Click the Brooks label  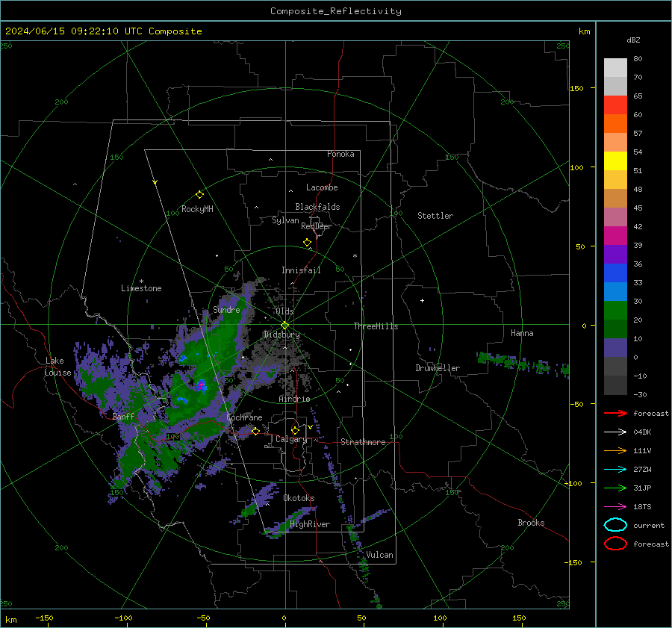[531, 523]
